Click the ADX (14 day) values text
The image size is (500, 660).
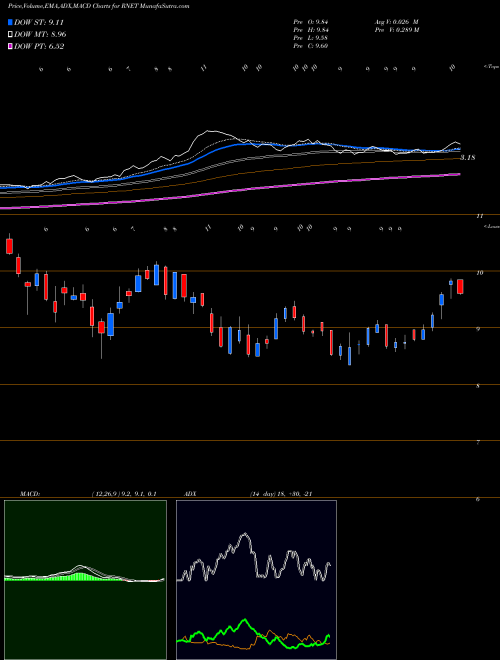(x=281, y=494)
